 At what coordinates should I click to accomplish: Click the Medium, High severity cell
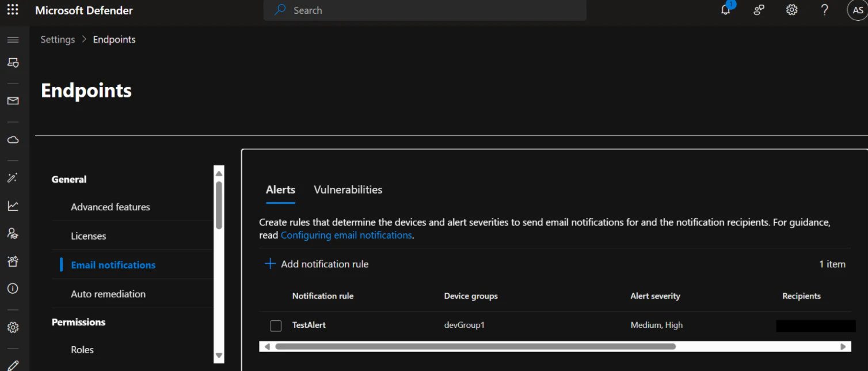tap(657, 325)
